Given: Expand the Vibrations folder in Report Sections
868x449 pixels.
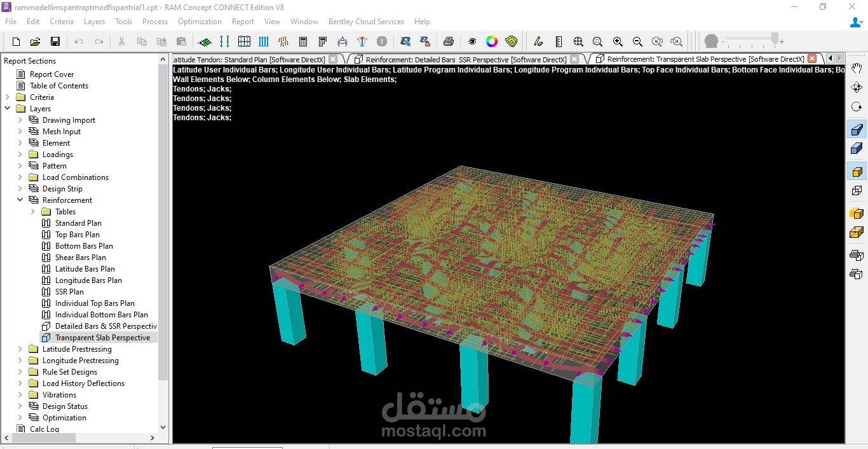Looking at the screenshot, I should point(19,394).
